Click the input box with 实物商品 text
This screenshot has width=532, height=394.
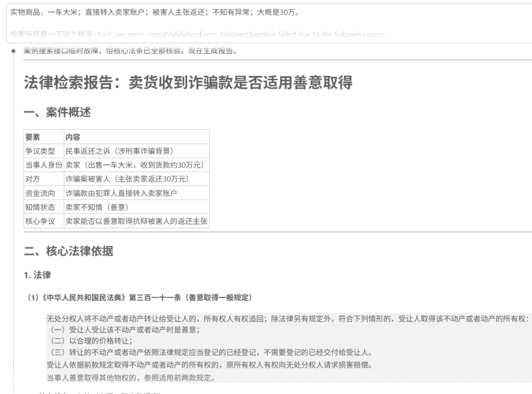(269, 24)
